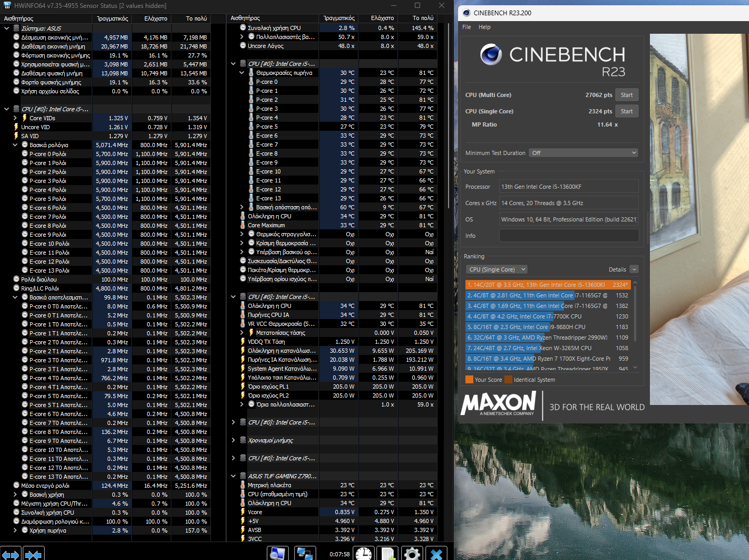749x560 pixels.
Task: Click the P-core 1 Ρολόι 5,900.0 MHz row
Action: click(x=105, y=163)
